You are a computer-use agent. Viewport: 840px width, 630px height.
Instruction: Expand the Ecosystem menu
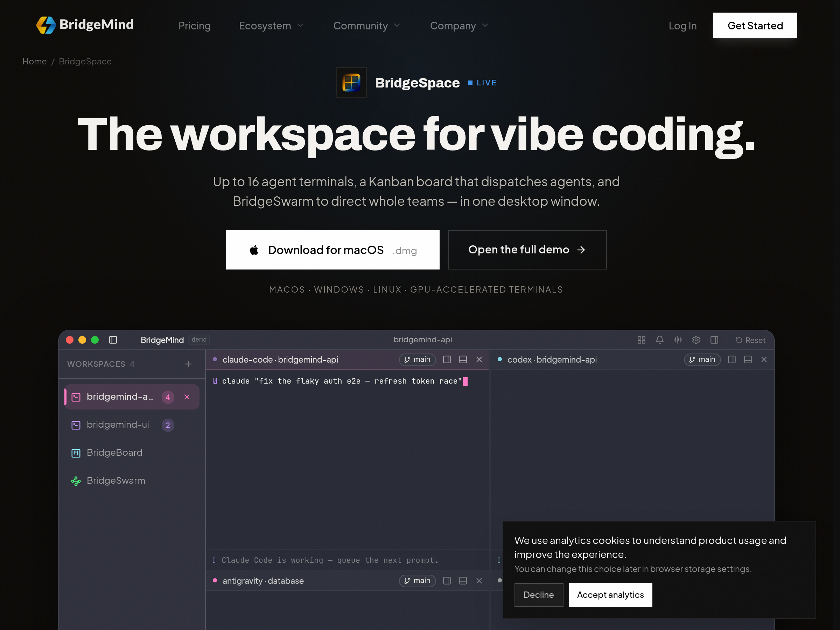point(271,26)
